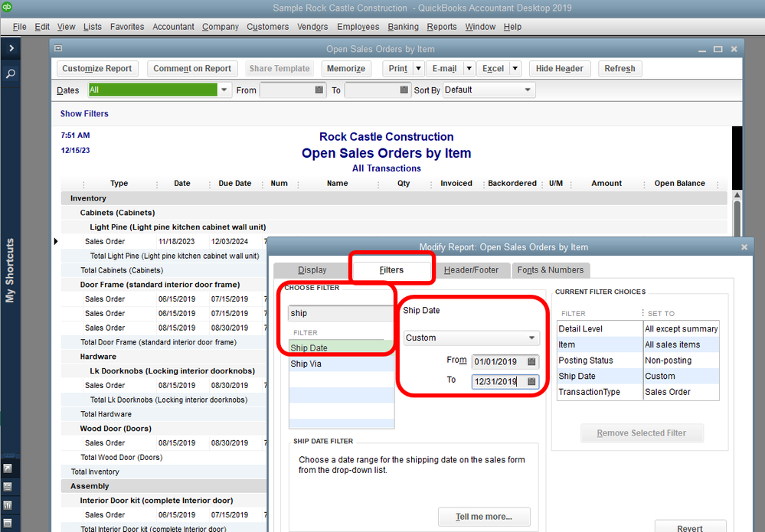Select the Ship Date current filter row
765x532 pixels.
coord(638,376)
